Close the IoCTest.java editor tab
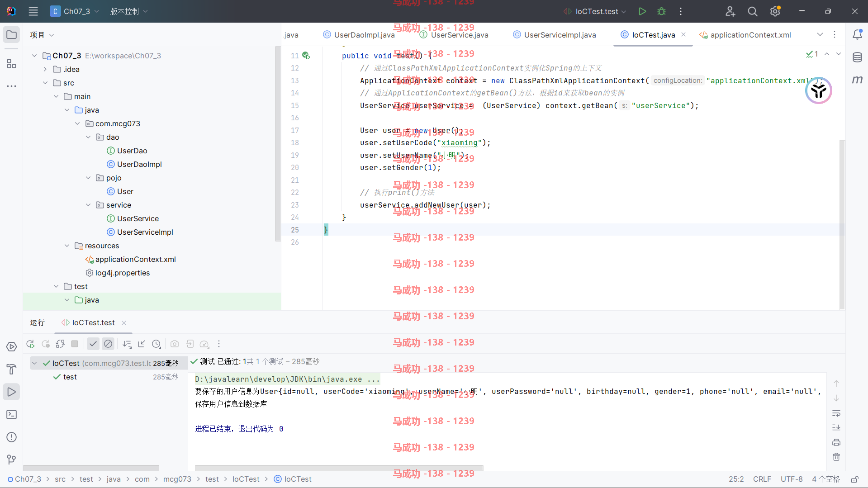The image size is (868, 488). click(683, 34)
